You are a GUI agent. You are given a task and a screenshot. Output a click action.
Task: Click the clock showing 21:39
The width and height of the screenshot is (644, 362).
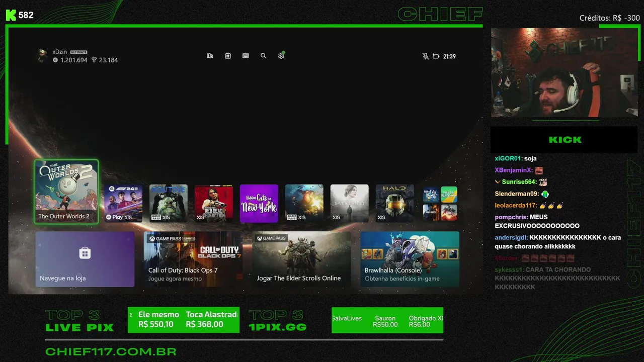449,56
